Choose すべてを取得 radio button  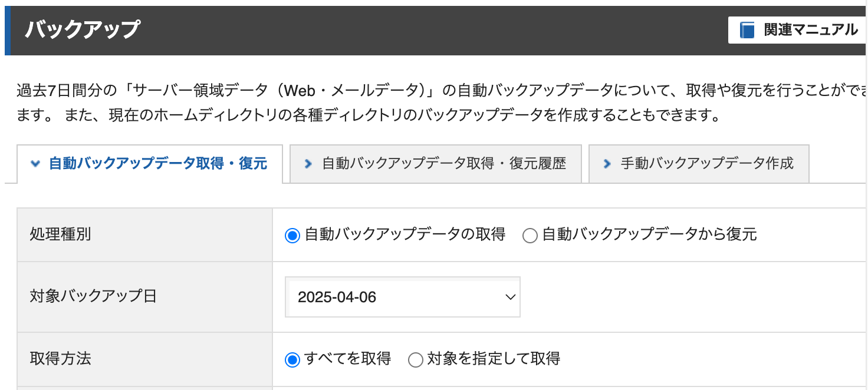pos(292,359)
